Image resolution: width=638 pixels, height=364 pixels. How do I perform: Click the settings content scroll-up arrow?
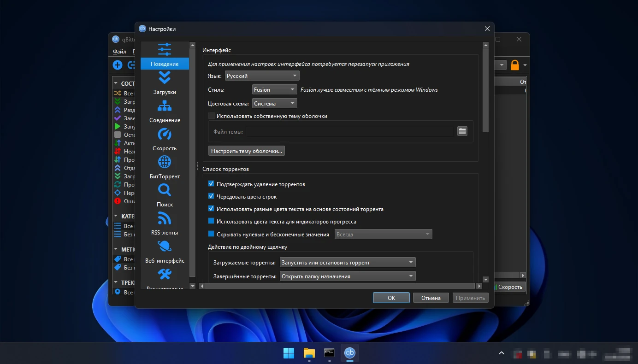pyautogui.click(x=485, y=45)
